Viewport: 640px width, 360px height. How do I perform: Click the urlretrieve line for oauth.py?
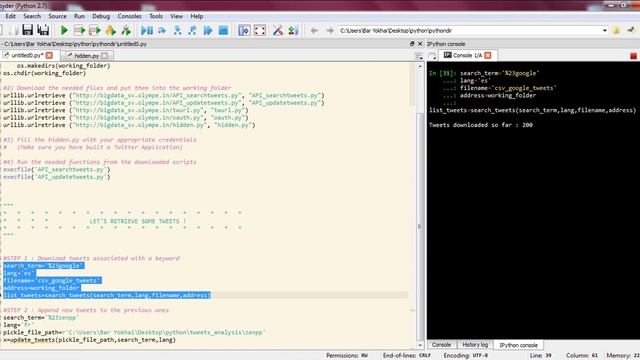pos(126,118)
